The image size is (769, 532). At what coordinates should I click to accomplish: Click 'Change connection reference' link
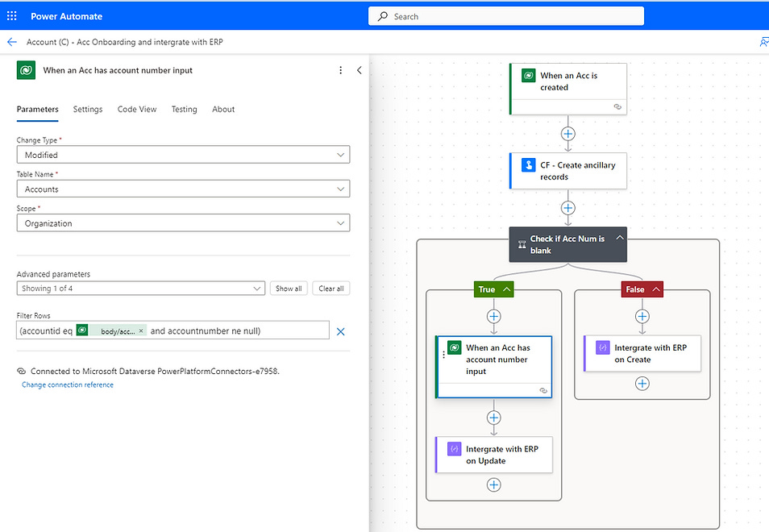point(68,385)
